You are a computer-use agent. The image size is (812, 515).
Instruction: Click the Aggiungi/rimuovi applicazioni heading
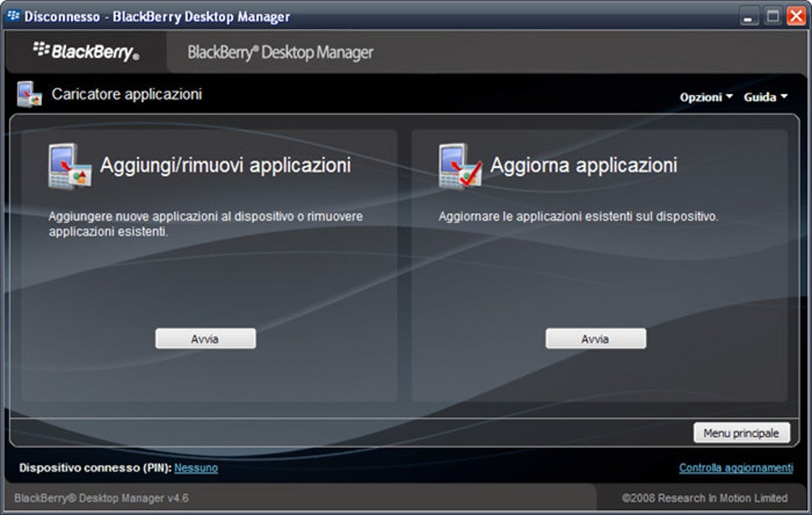coord(225,165)
